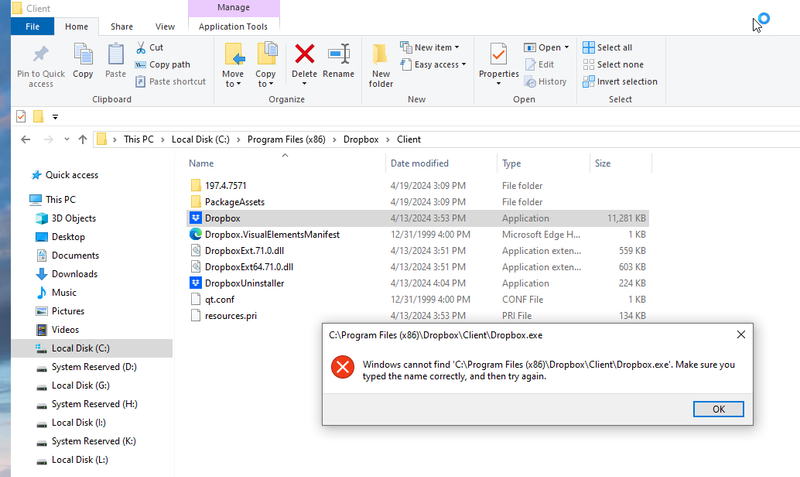The height and width of the screenshot is (477, 800).
Task: Click Program Files (x86) breadcrumb
Action: pos(286,139)
